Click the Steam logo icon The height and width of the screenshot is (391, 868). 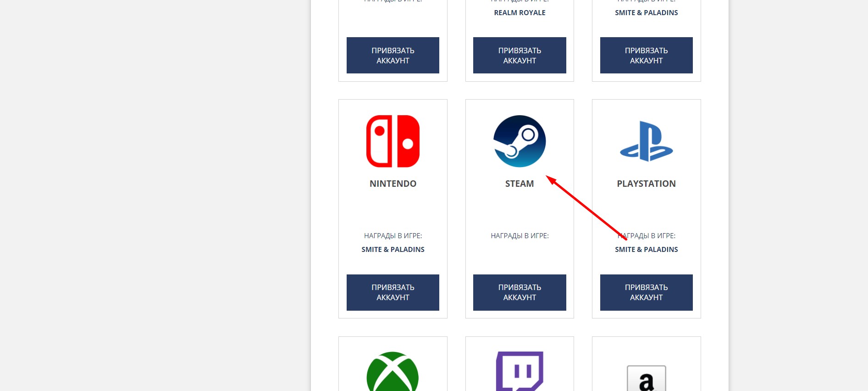click(x=520, y=141)
